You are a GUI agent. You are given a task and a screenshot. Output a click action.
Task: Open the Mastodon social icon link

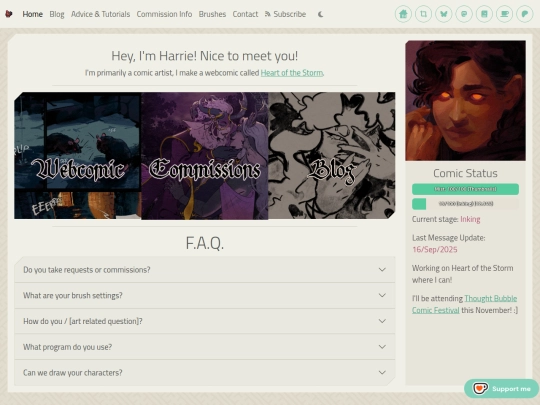(464, 14)
